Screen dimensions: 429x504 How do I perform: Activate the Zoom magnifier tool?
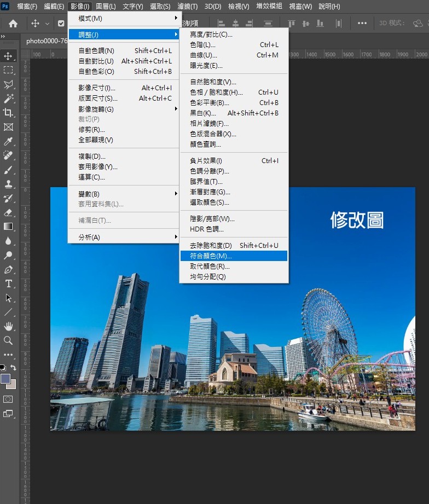pyautogui.click(x=8, y=340)
